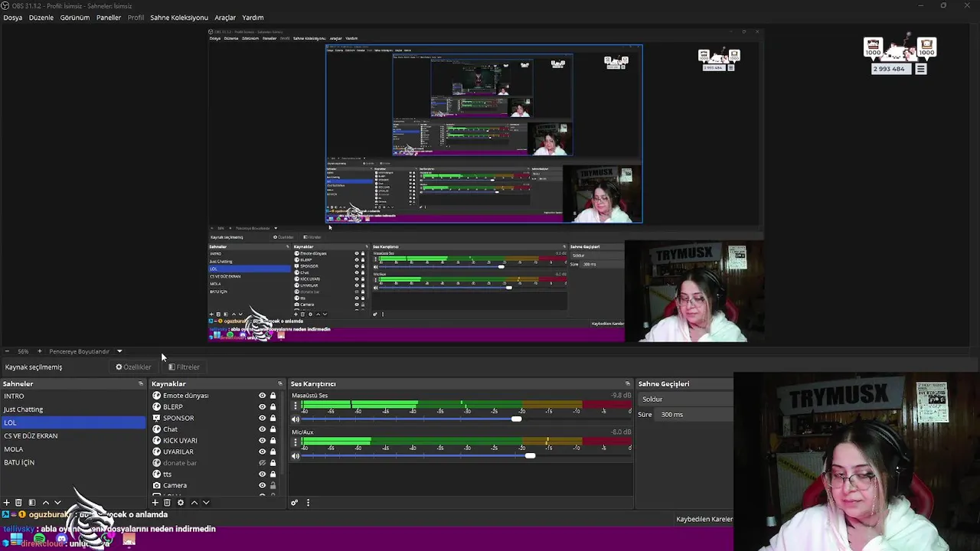This screenshot has height=551, width=980.
Task: Delete selected scene with trash icon
Action: tap(19, 503)
